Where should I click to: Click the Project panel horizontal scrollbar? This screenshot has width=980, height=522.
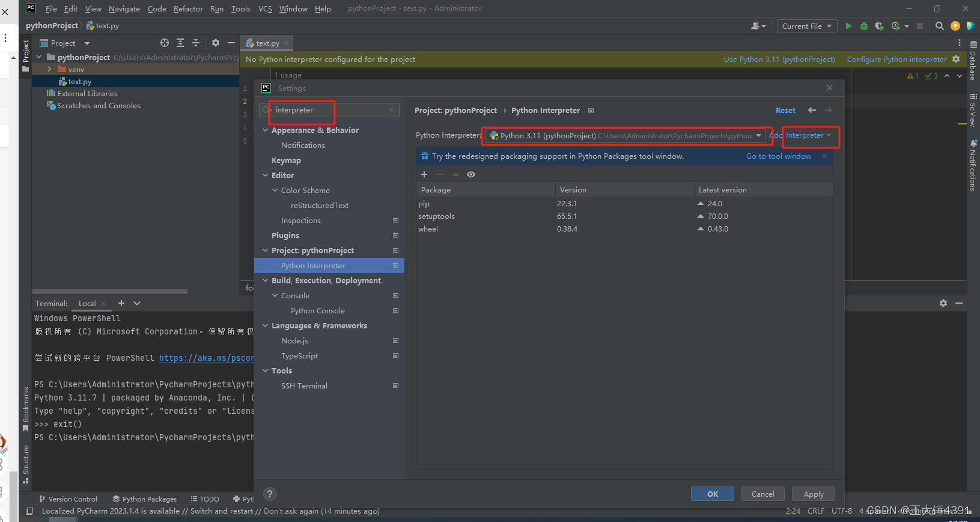[x=109, y=292]
